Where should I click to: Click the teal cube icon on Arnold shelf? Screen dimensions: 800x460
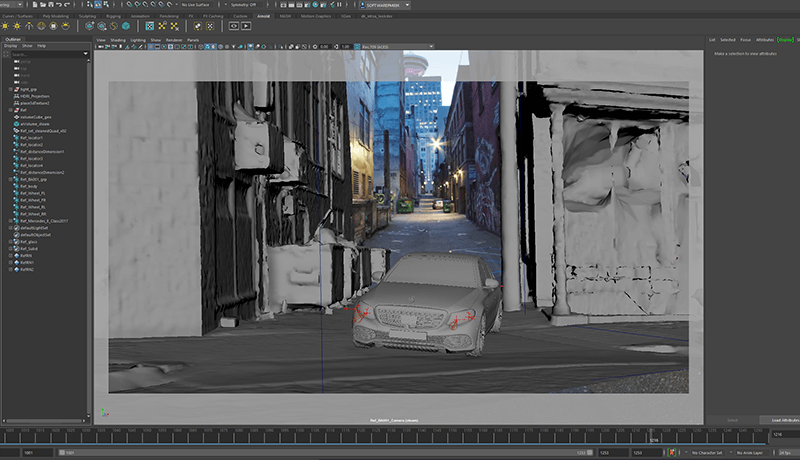126,26
